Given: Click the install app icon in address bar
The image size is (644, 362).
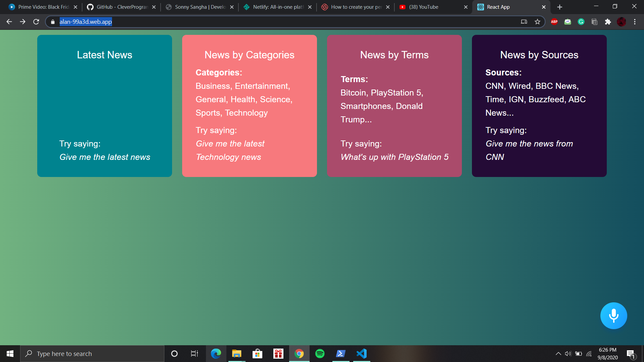Looking at the screenshot, I should [524, 22].
